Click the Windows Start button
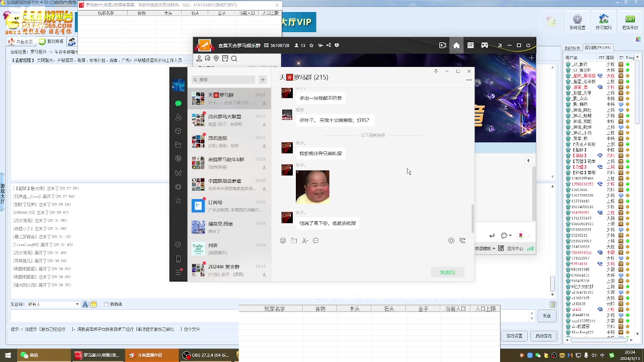644x362 pixels. coord(8,355)
